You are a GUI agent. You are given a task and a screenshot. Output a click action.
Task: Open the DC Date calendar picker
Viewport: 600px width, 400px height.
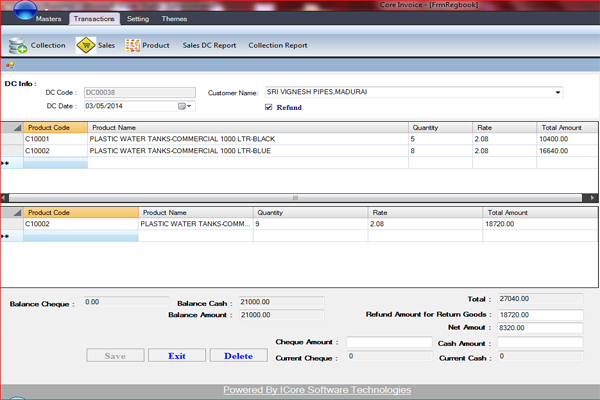182,106
